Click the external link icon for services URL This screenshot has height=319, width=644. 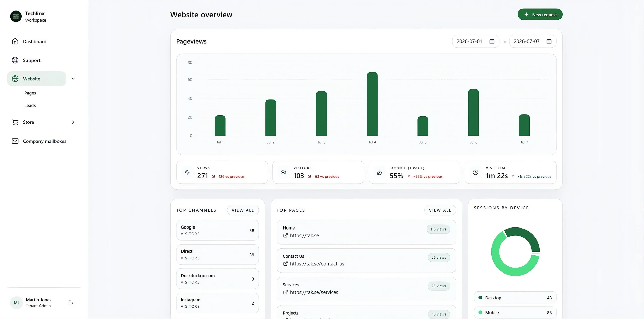285,292
